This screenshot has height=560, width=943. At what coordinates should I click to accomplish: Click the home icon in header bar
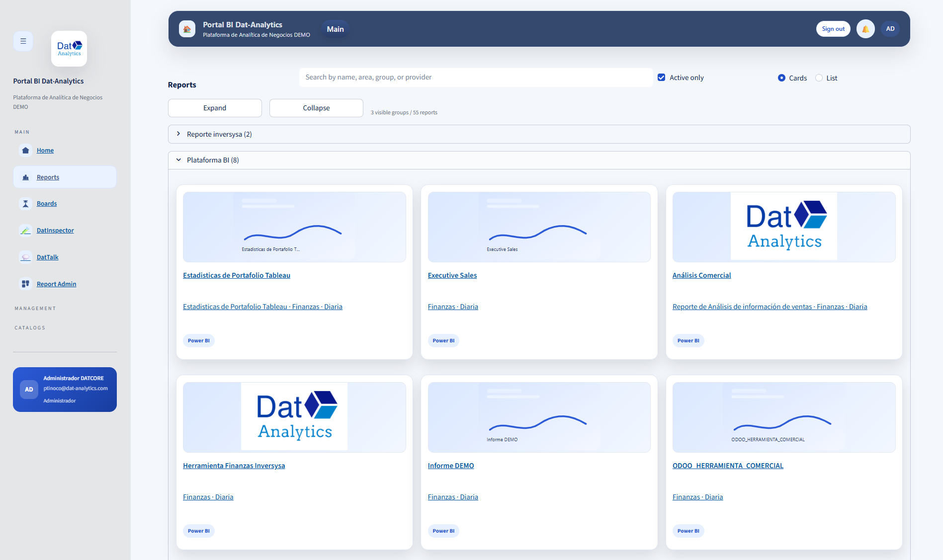pyautogui.click(x=187, y=29)
